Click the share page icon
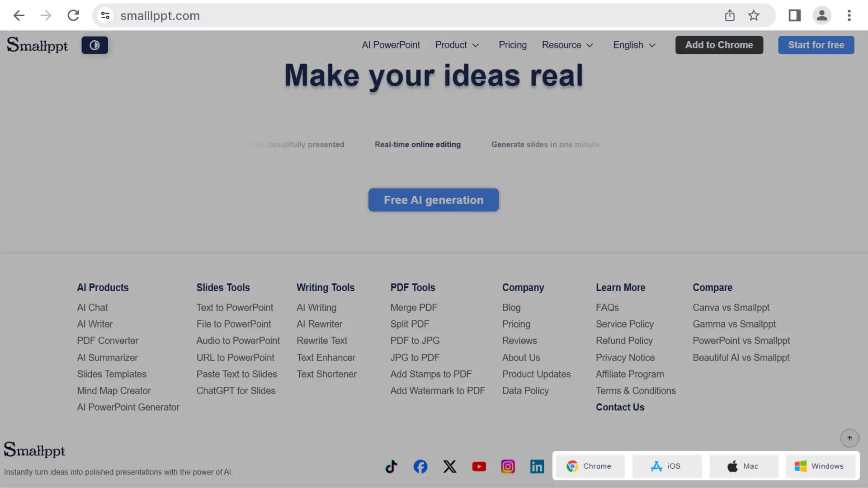 point(730,15)
